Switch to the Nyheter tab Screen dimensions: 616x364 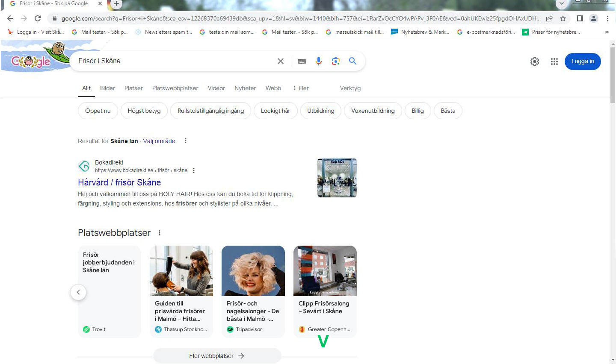pos(245,88)
